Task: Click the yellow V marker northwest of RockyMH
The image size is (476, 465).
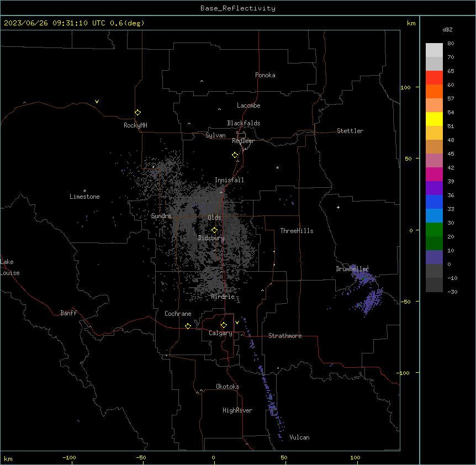Action: 97,102
